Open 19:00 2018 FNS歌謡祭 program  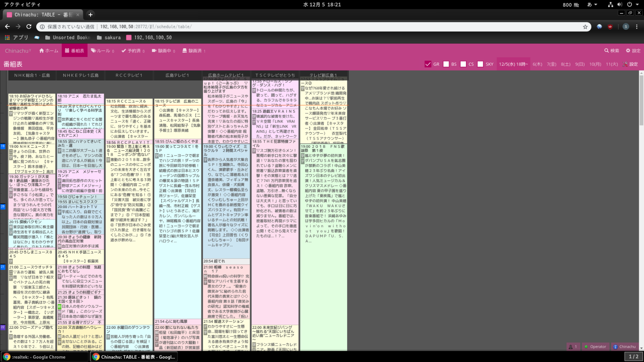[324, 247]
